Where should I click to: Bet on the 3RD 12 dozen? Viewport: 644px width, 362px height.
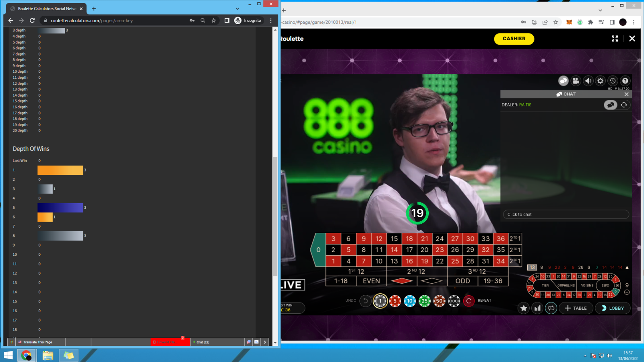coord(478,271)
